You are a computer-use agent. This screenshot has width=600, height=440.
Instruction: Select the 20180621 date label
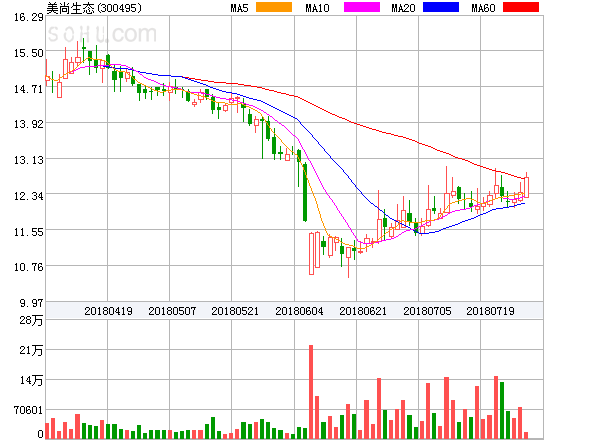click(x=363, y=311)
